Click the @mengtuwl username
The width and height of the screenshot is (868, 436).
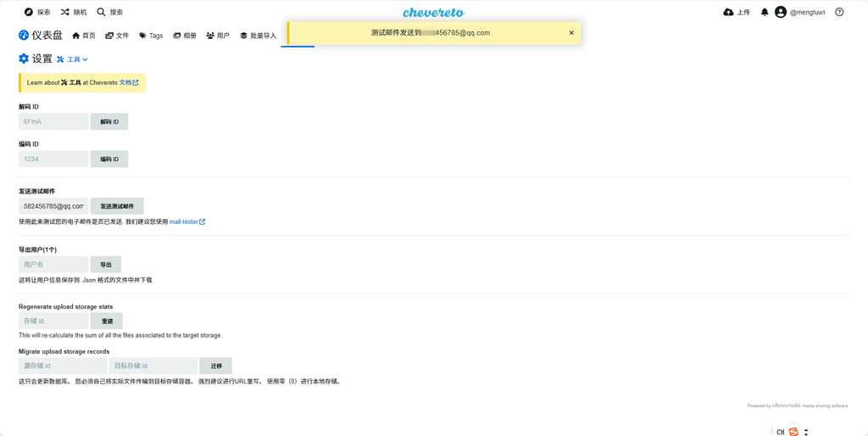point(807,12)
